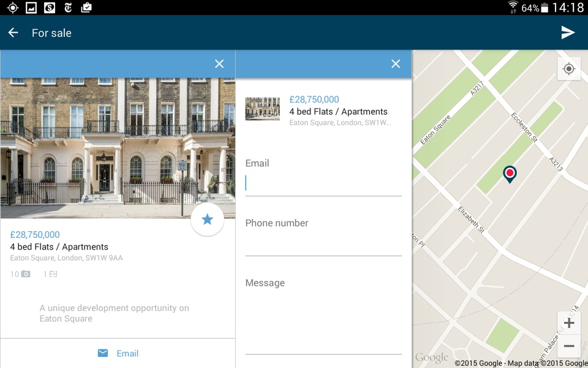Click 'Eaton Square, London, SW1W 9AA' address
This screenshot has height=368, width=588.
click(66, 258)
